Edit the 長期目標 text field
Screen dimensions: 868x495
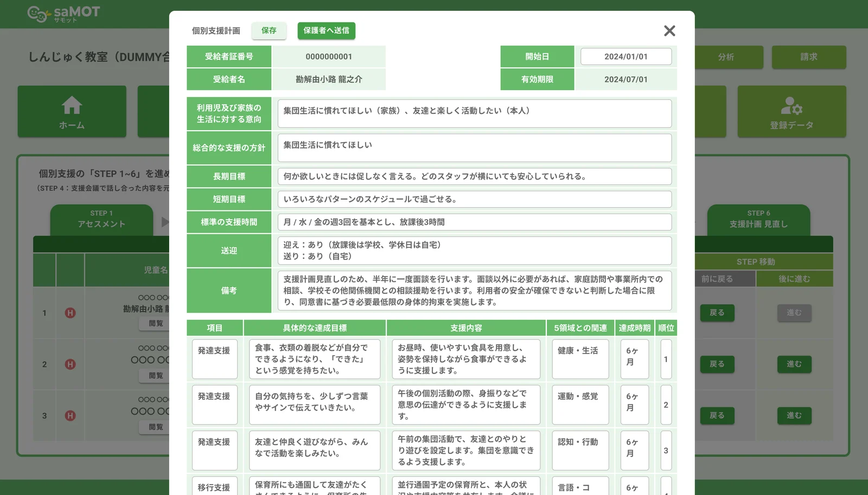(475, 176)
